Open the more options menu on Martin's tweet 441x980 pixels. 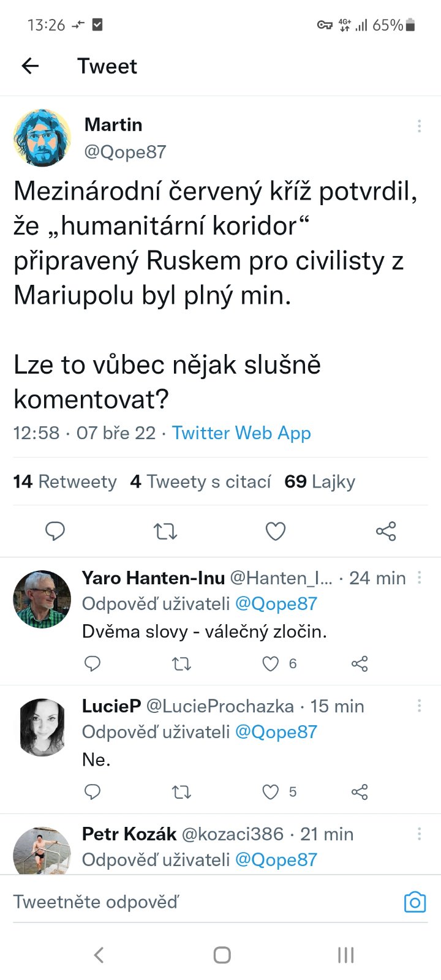pyautogui.click(x=419, y=126)
